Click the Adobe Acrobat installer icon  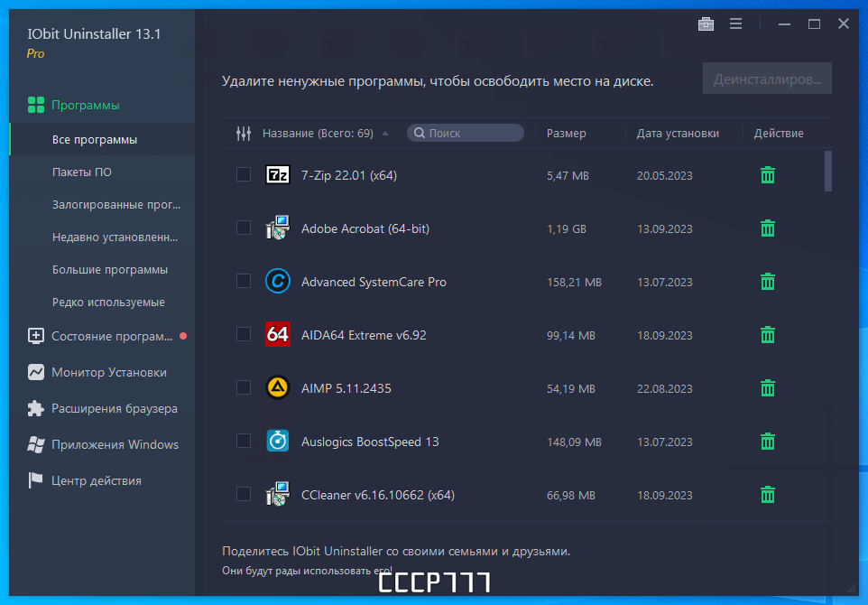pyautogui.click(x=277, y=228)
